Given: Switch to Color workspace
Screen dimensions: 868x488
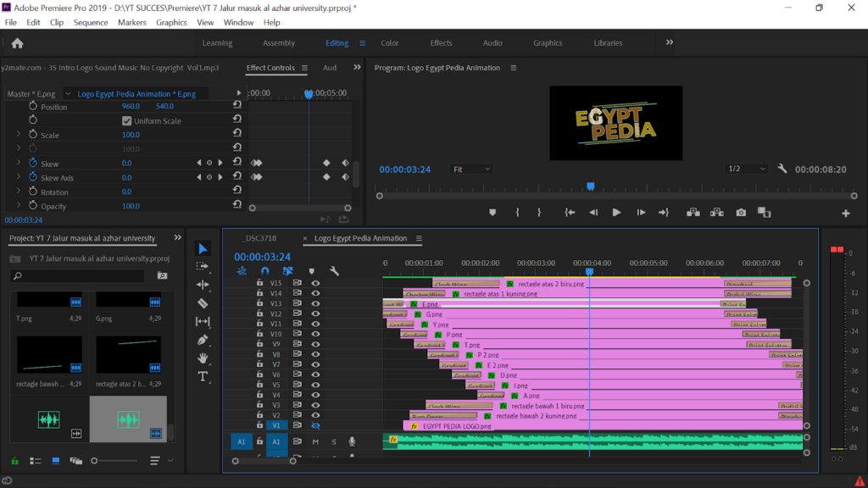Looking at the screenshot, I should (389, 43).
